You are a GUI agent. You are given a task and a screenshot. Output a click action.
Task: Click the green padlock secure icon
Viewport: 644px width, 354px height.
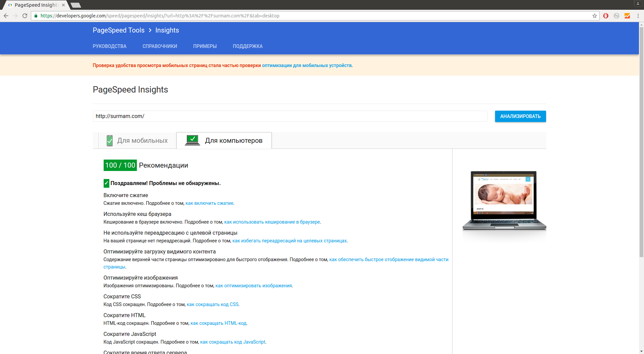tap(36, 16)
